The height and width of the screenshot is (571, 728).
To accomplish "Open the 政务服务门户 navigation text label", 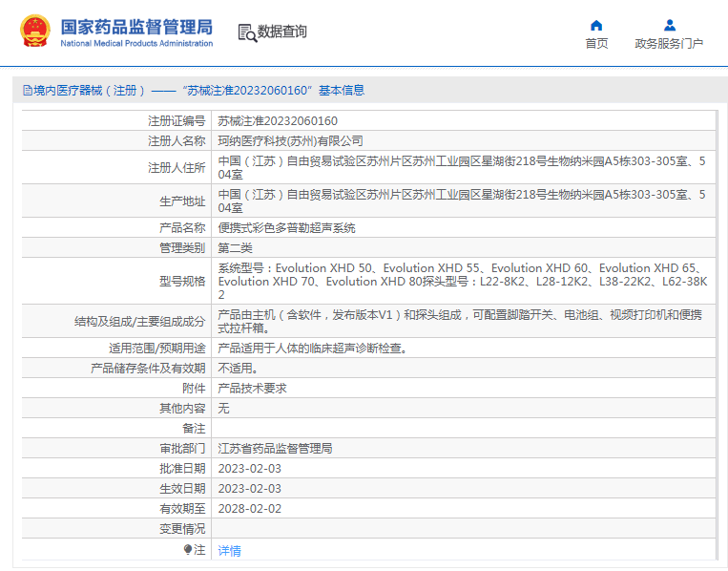I will [x=669, y=44].
